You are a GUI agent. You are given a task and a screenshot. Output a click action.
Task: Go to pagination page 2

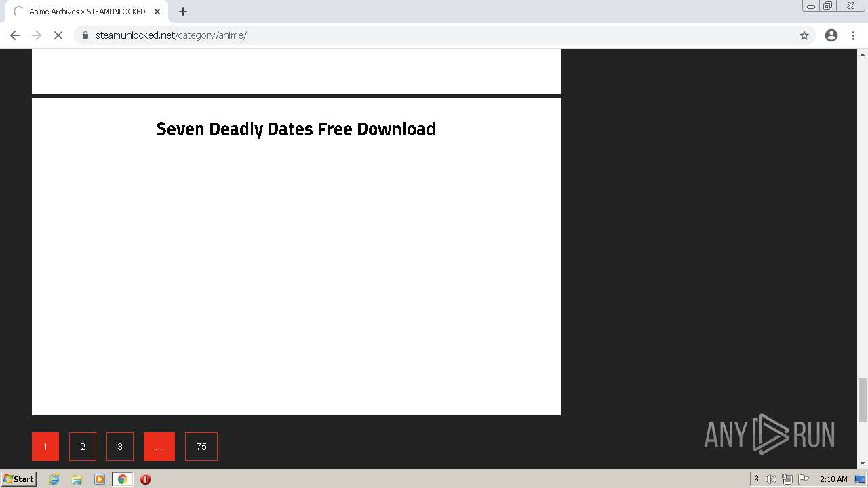(83, 447)
